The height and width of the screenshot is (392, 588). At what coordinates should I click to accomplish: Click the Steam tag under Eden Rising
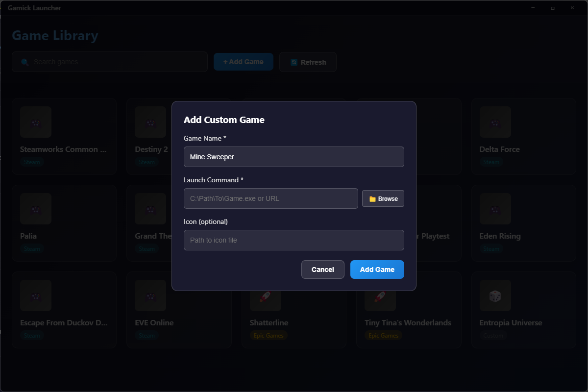[491, 249]
